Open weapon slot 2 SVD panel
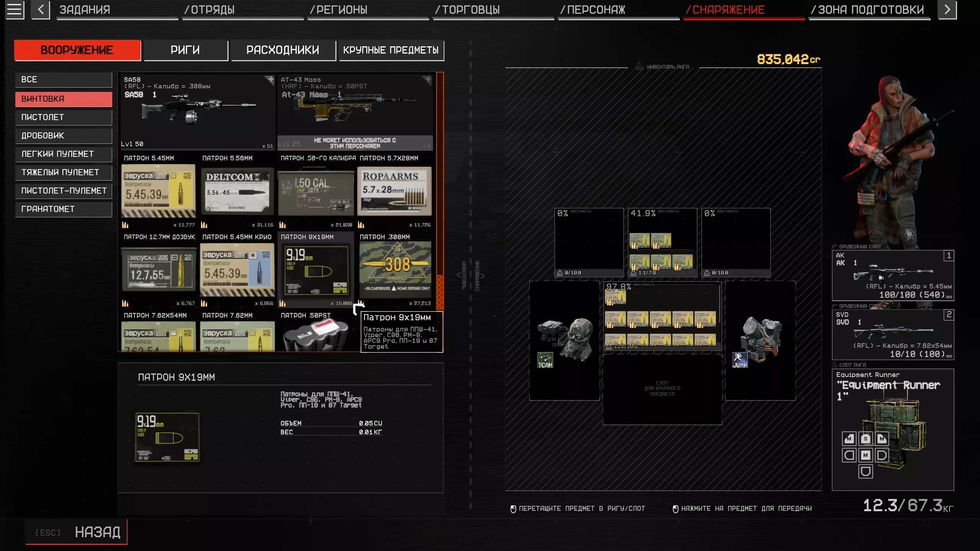This screenshot has height=551, width=980. click(892, 335)
